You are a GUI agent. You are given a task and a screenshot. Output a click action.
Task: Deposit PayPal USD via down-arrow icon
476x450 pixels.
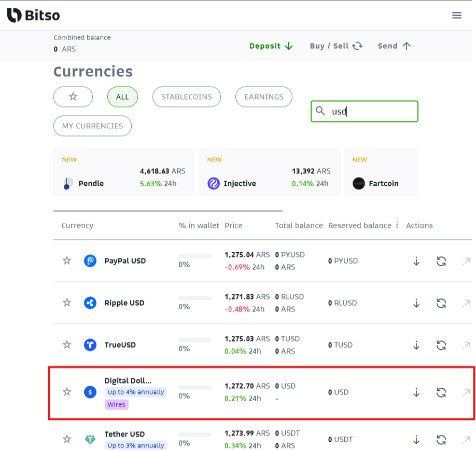(x=416, y=261)
